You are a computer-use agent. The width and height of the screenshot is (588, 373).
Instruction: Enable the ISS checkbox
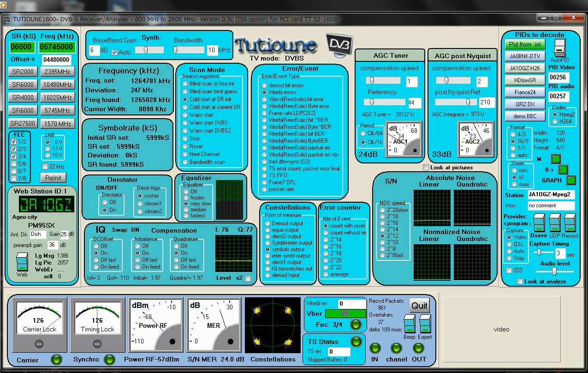pos(509,270)
